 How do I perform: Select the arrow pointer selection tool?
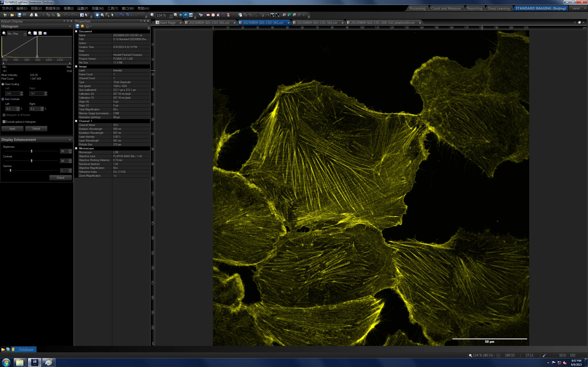tap(112, 15)
